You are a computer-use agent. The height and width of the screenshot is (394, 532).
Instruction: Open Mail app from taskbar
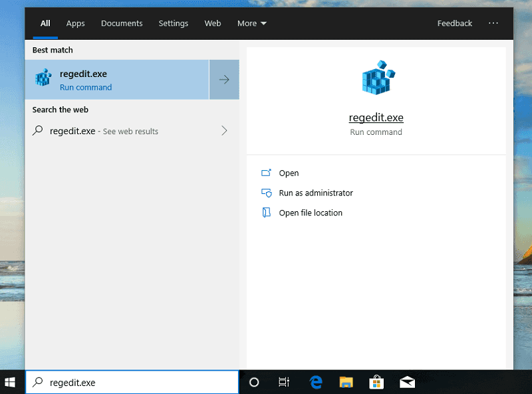(407, 382)
